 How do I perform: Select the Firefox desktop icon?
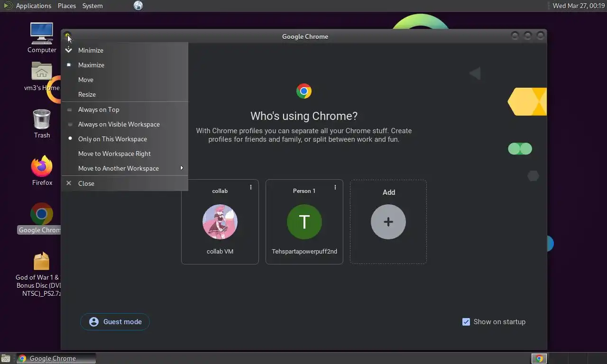[x=42, y=171]
